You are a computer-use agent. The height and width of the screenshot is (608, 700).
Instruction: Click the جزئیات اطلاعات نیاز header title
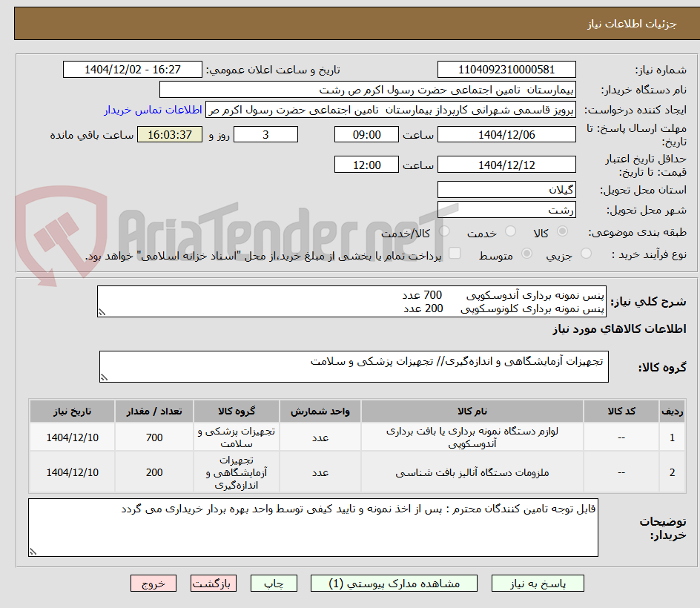[x=632, y=24]
